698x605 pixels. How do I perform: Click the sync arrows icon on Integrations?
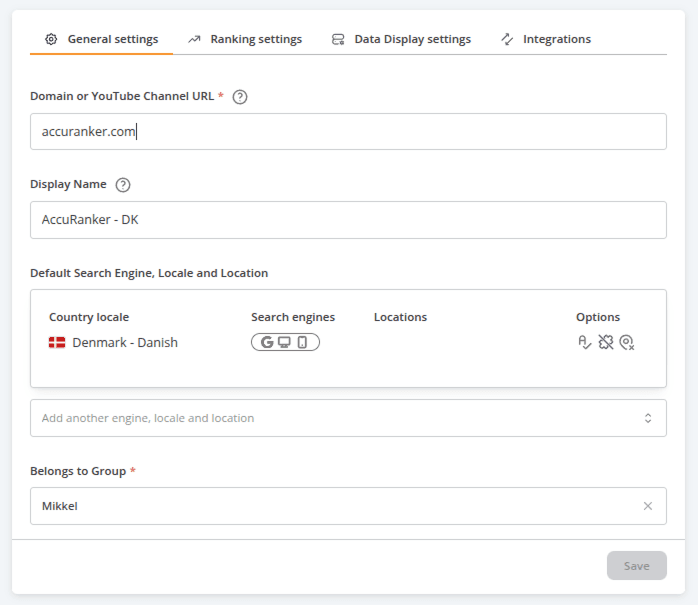coord(507,39)
